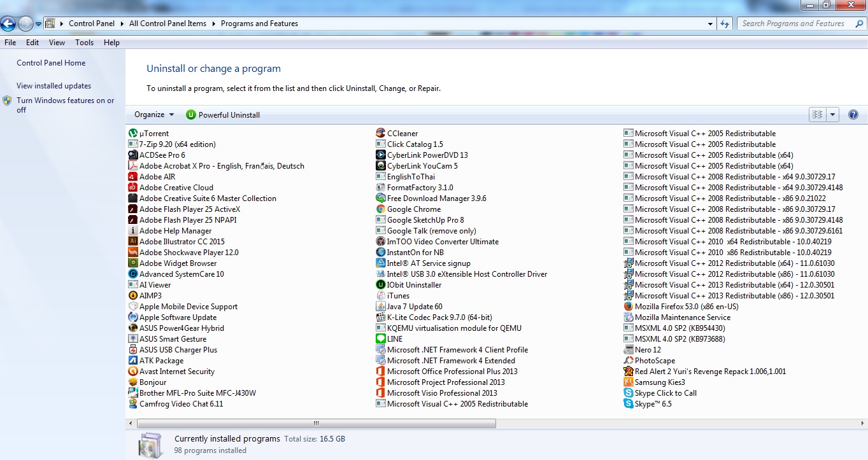Click the Mozilla Firefox 53.0 icon
This screenshot has width=868, height=460.
tap(629, 307)
